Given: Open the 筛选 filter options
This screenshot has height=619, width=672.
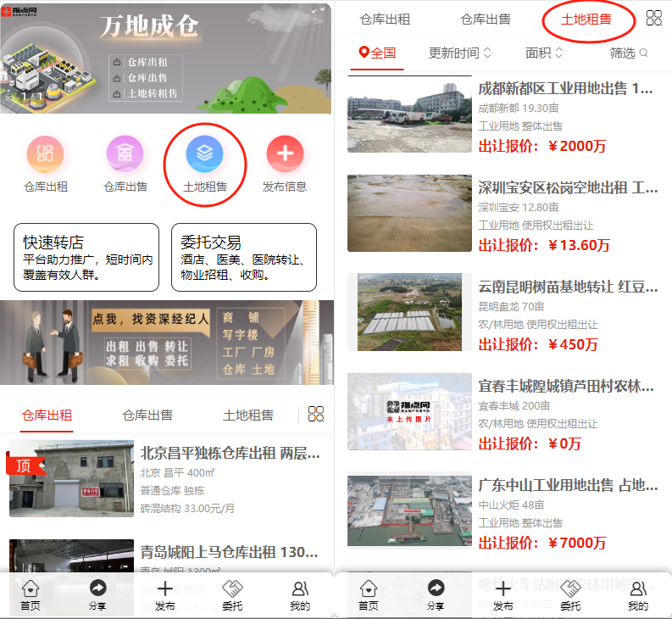Looking at the screenshot, I should (x=629, y=53).
